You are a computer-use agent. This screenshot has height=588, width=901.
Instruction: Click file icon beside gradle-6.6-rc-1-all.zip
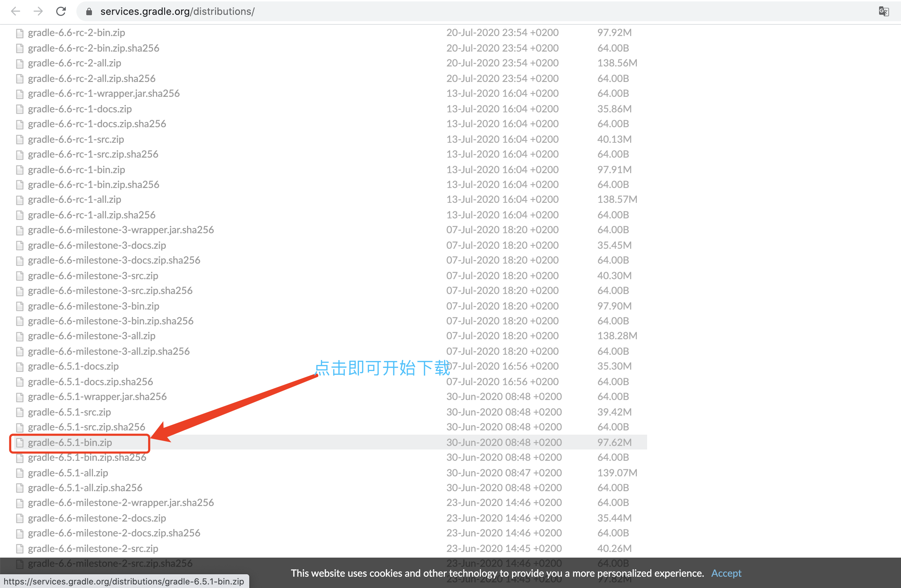tap(20, 200)
